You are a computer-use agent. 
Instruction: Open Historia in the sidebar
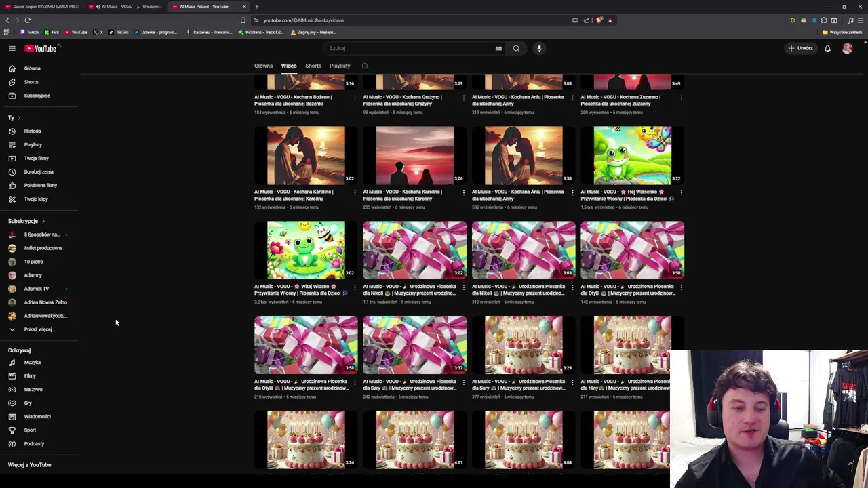[x=41, y=131]
